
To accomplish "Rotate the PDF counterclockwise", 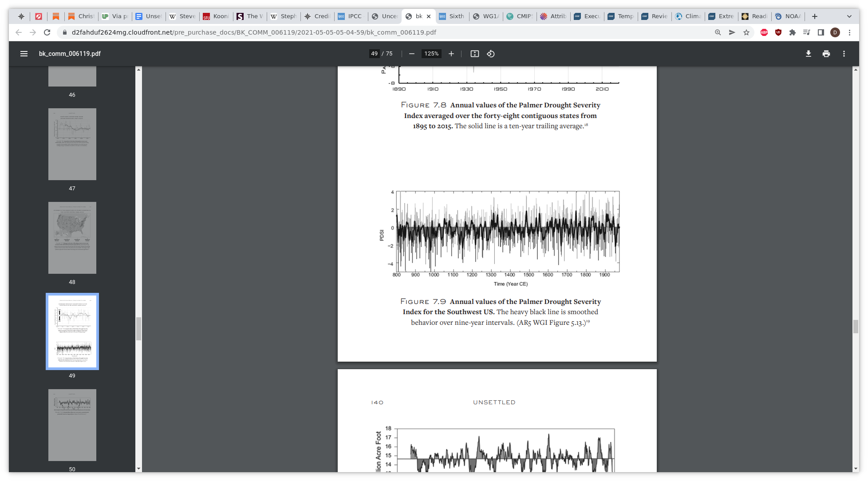I will (491, 54).
